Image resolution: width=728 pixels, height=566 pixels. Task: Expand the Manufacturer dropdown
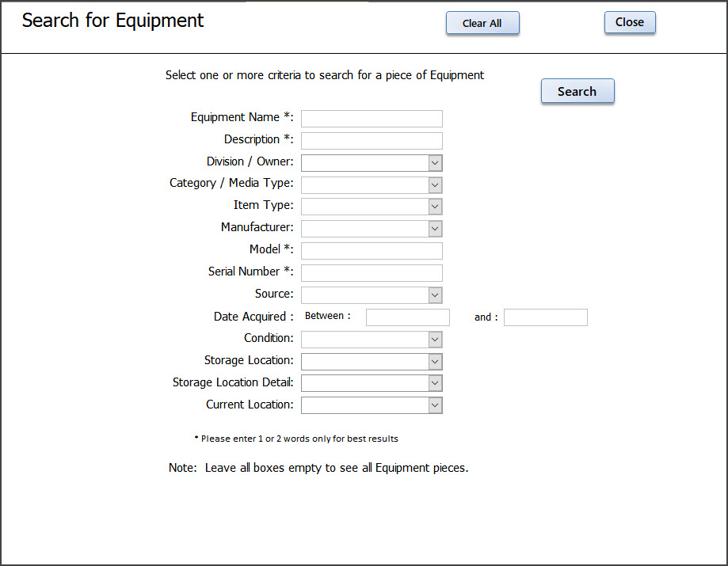coord(371,229)
